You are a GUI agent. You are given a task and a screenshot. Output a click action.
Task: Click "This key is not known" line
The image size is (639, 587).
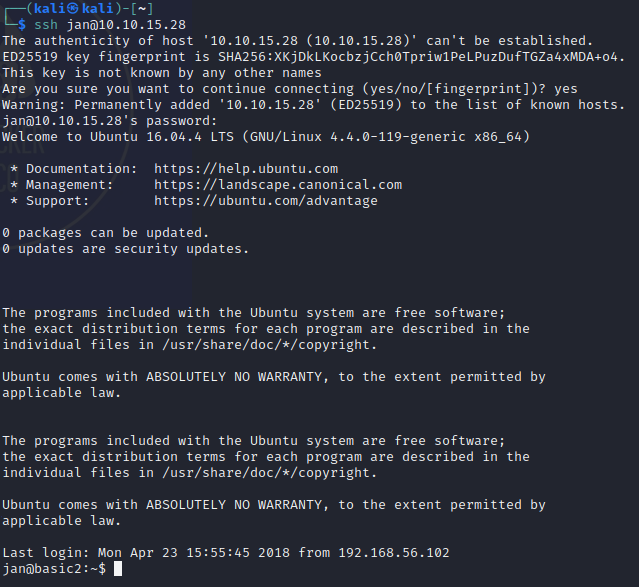point(162,72)
